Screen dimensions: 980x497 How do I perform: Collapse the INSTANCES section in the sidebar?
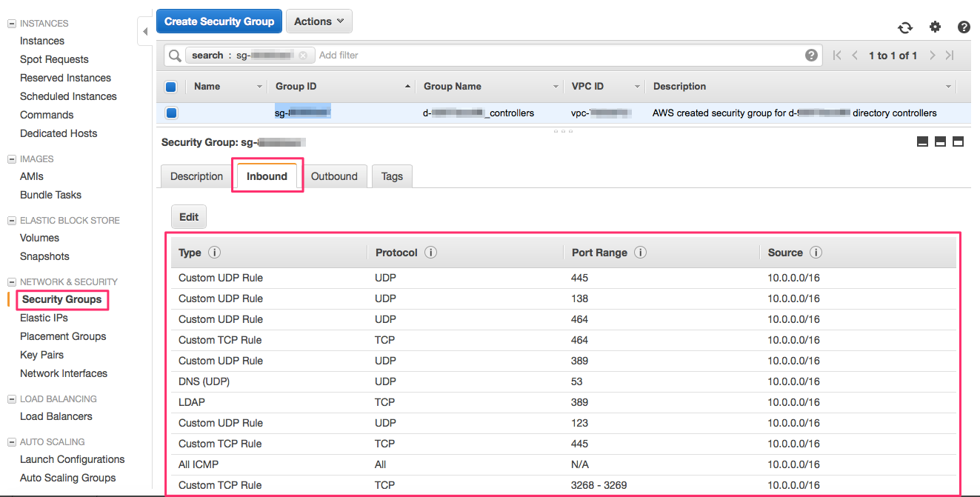tap(10, 23)
